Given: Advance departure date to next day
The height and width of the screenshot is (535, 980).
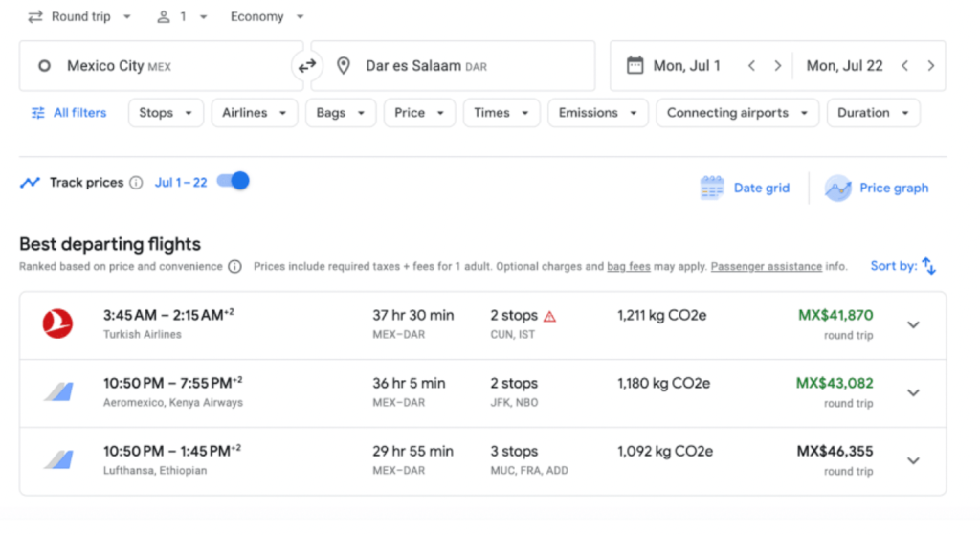Looking at the screenshot, I should tap(777, 66).
